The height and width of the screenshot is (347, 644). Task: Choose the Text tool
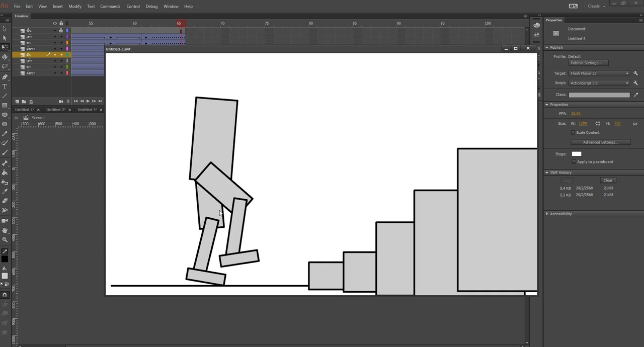tap(5, 86)
